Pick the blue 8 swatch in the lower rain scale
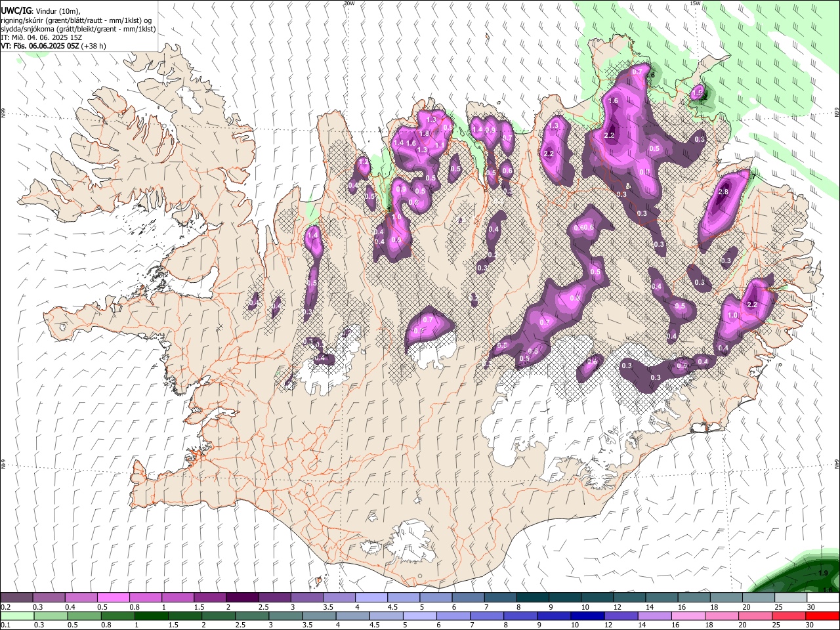This screenshot has width=840, height=630. (x=520, y=616)
